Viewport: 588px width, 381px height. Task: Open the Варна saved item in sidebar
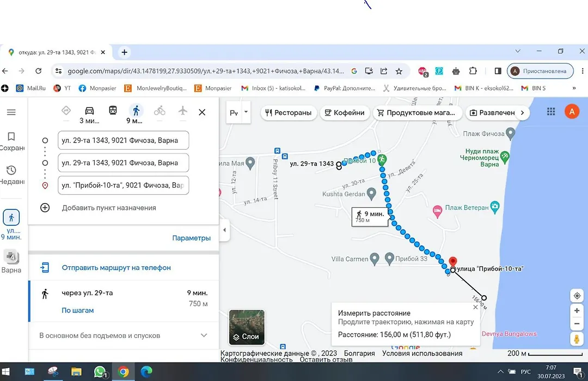[x=11, y=261]
